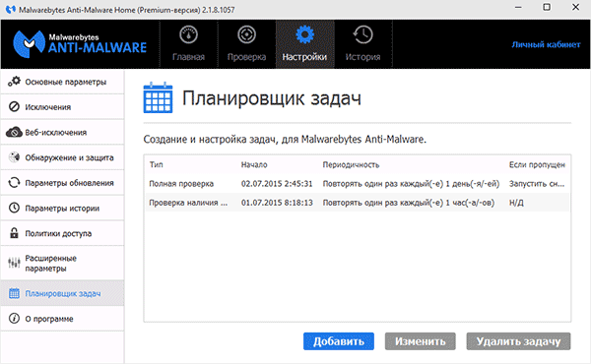Click the gear icon above Настройки
Image resolution: width=591 pixels, height=364 pixels.
pyautogui.click(x=304, y=34)
